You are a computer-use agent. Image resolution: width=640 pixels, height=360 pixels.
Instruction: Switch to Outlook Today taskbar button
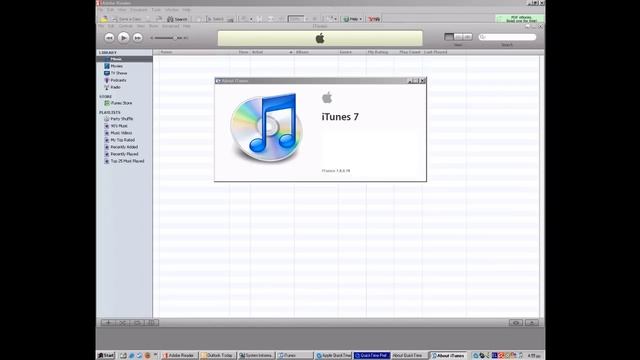coord(218,356)
